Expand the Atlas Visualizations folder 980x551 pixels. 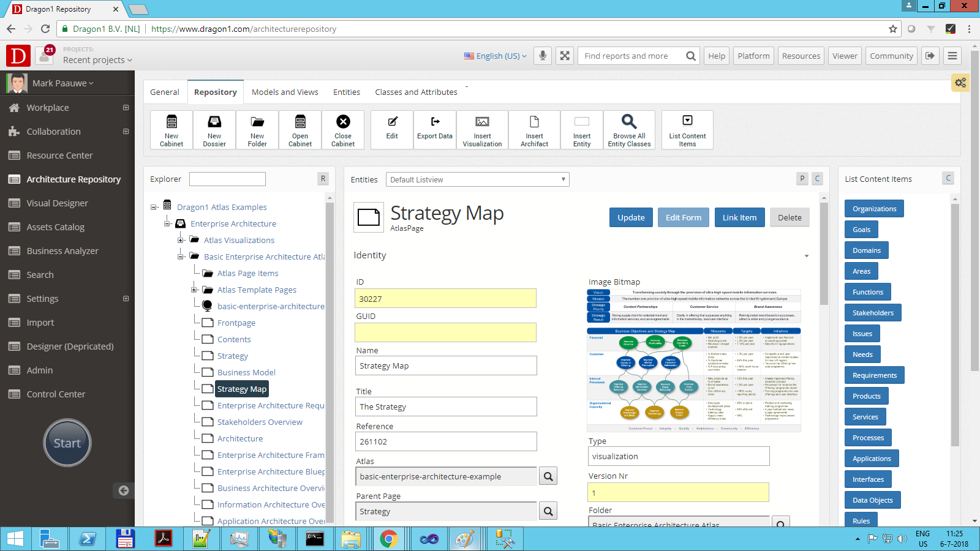point(181,240)
